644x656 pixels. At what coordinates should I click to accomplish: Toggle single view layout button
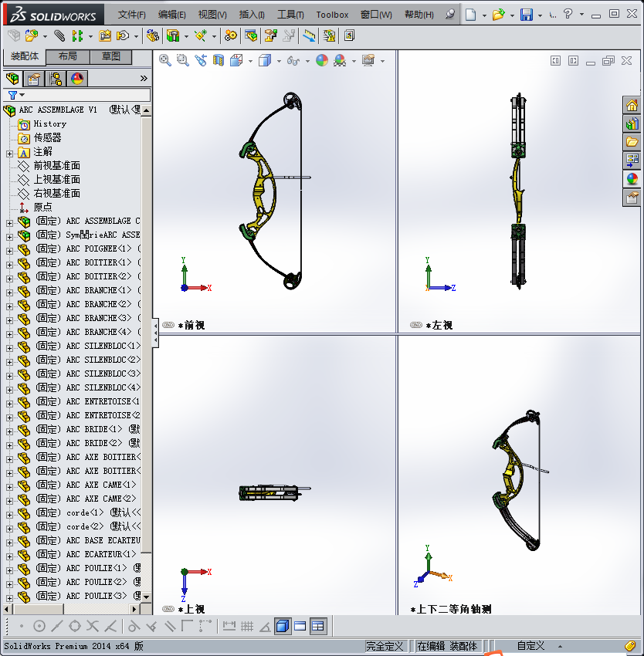(283, 626)
